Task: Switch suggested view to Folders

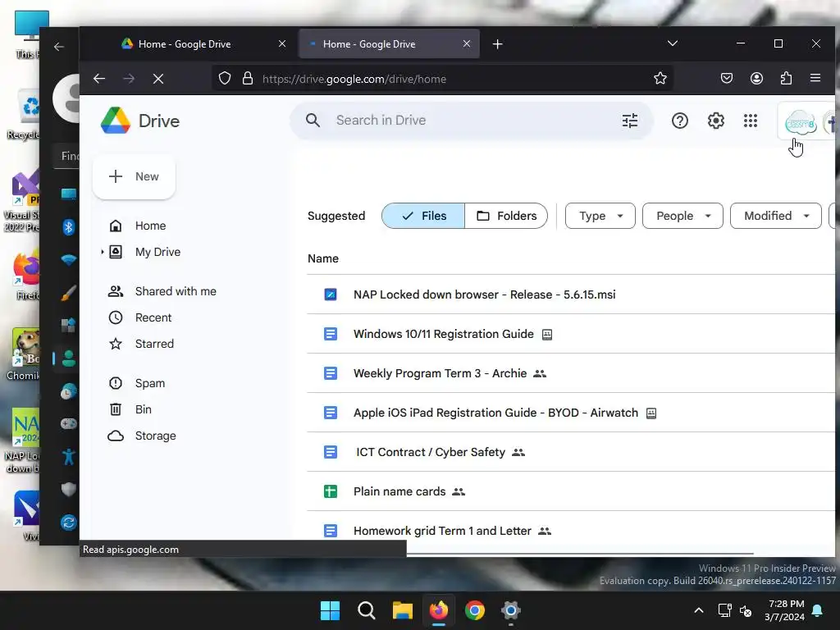Action: pos(506,216)
